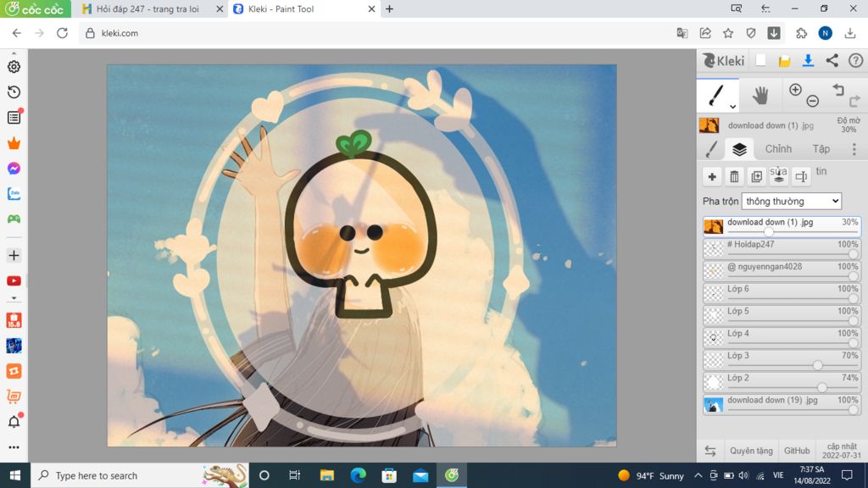Click the kleki.com address bar
The width and height of the screenshot is (868, 488).
tap(376, 33)
